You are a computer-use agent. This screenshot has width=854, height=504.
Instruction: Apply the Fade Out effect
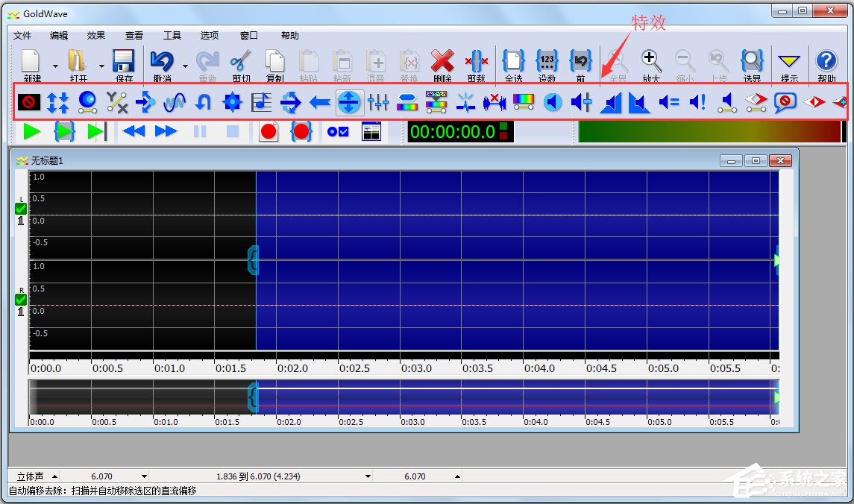point(639,102)
